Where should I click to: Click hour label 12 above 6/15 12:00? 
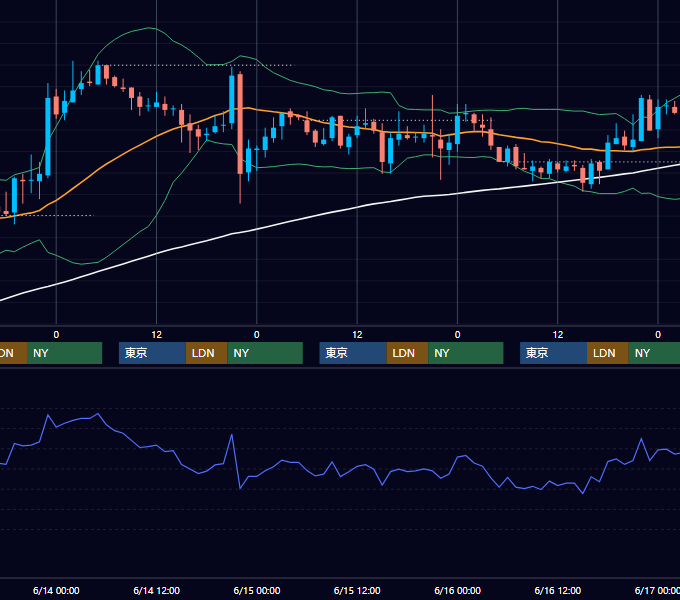click(x=357, y=335)
